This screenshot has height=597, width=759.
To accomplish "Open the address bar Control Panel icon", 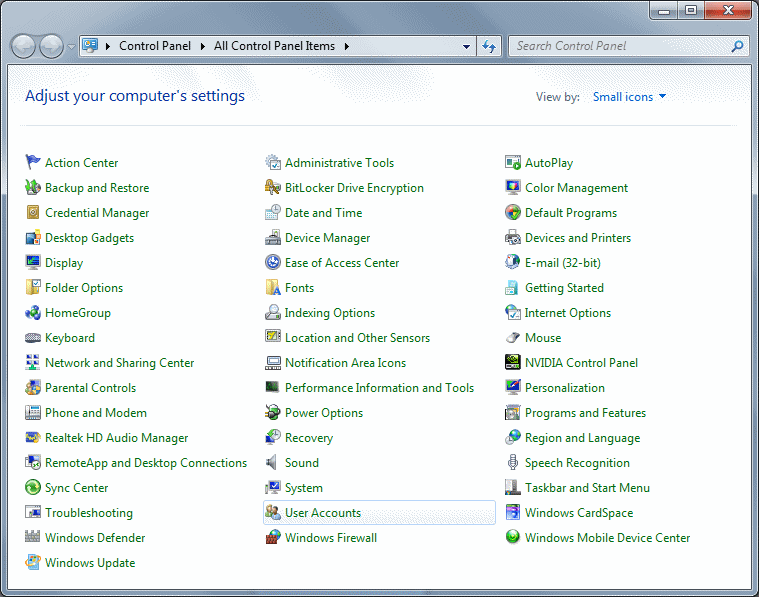I will pos(90,46).
